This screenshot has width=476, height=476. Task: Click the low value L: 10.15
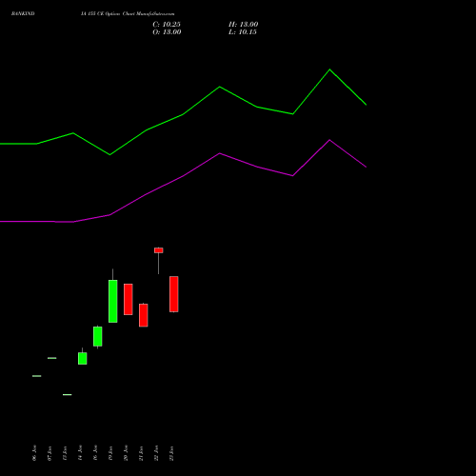pos(243,32)
